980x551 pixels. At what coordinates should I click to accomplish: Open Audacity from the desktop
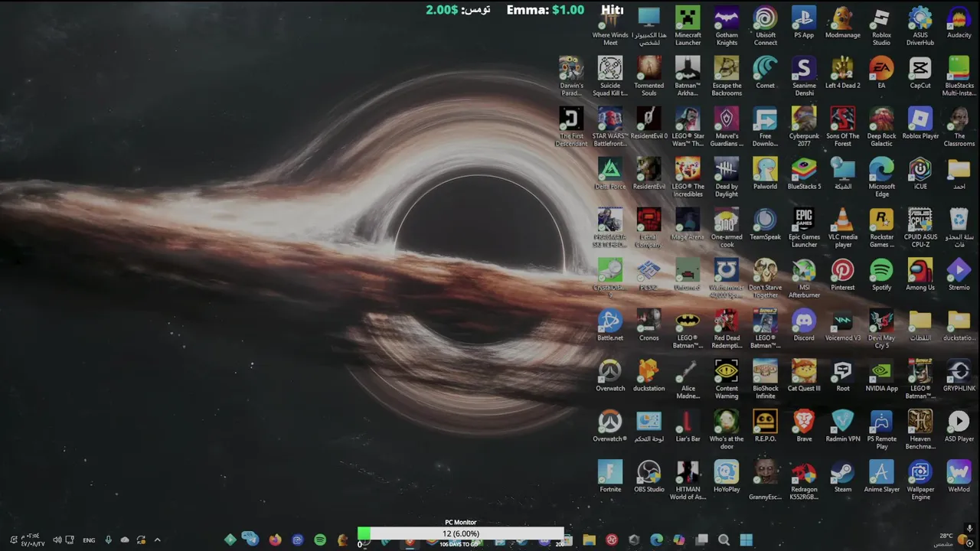point(959,22)
